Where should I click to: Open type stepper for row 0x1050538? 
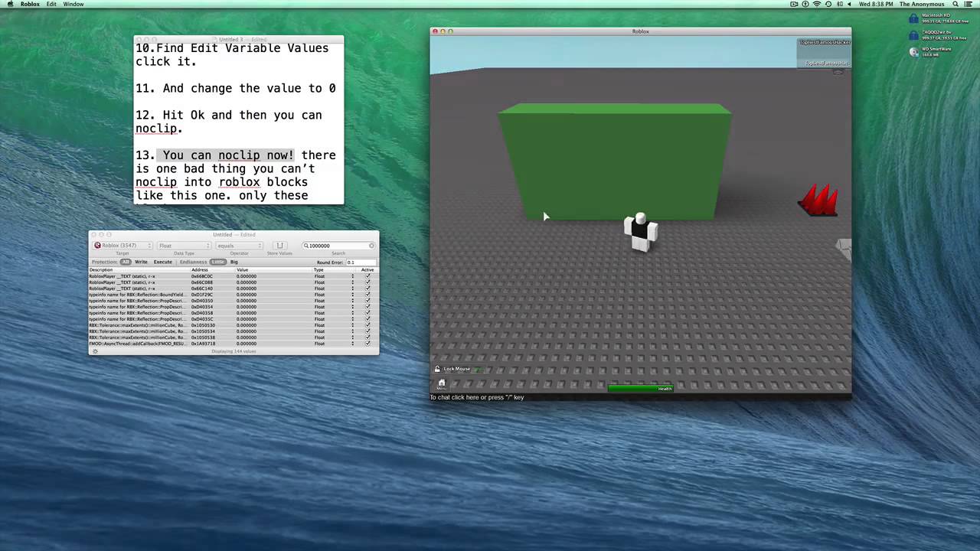353,337
